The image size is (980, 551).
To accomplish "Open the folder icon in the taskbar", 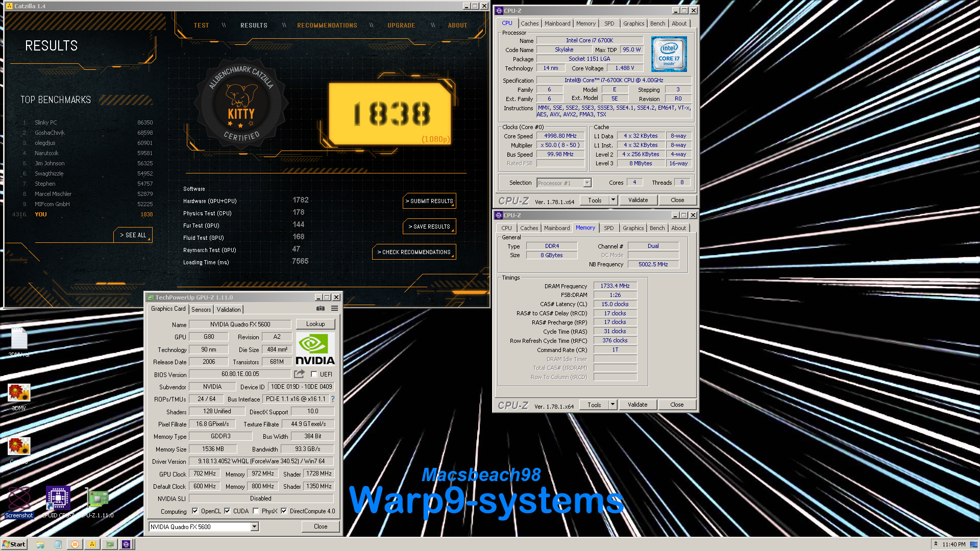I will (40, 544).
